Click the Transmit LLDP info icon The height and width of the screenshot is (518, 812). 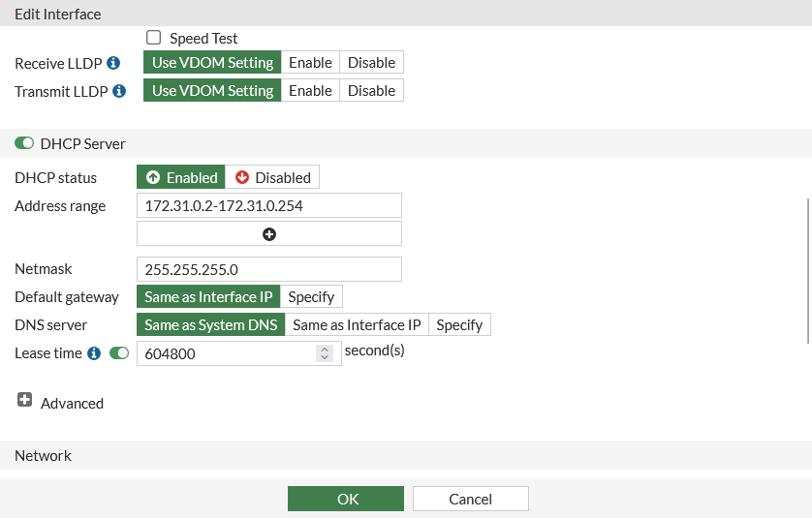pyautogui.click(x=119, y=91)
